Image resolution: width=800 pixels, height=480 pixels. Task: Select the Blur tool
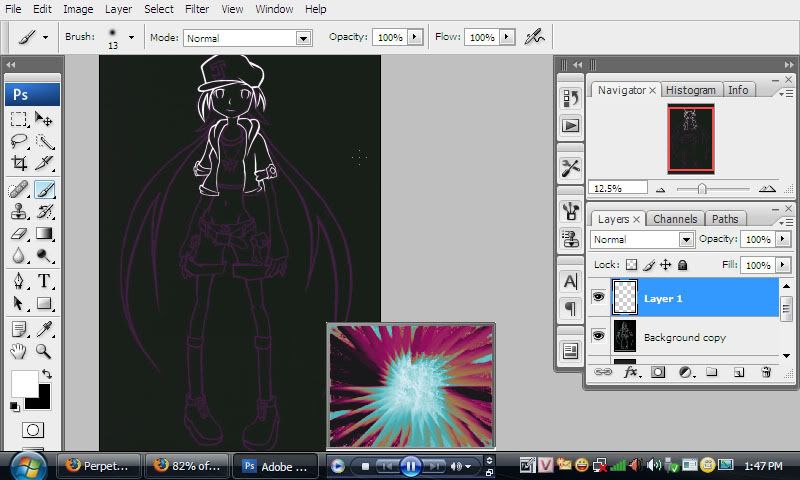coord(19,256)
